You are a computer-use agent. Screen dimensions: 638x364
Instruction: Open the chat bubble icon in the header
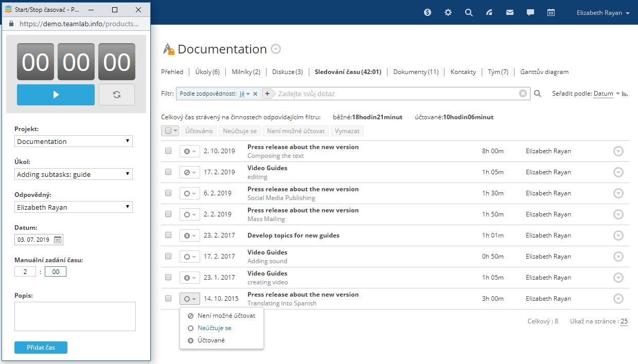coord(530,13)
